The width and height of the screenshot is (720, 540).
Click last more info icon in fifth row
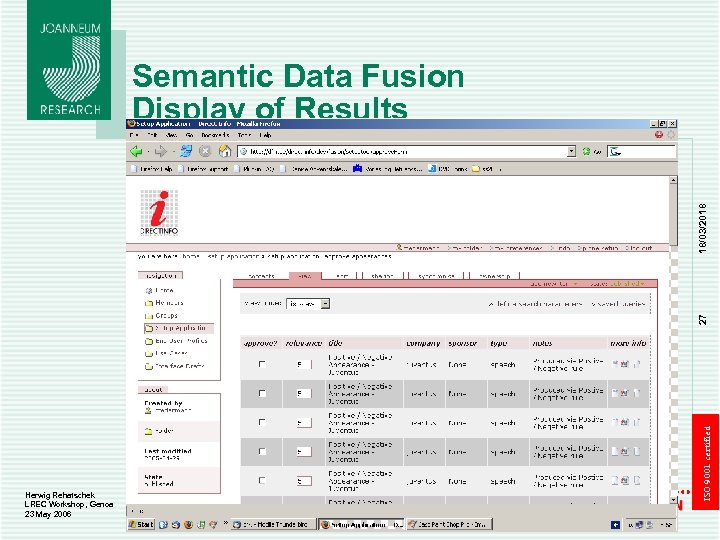click(637, 480)
